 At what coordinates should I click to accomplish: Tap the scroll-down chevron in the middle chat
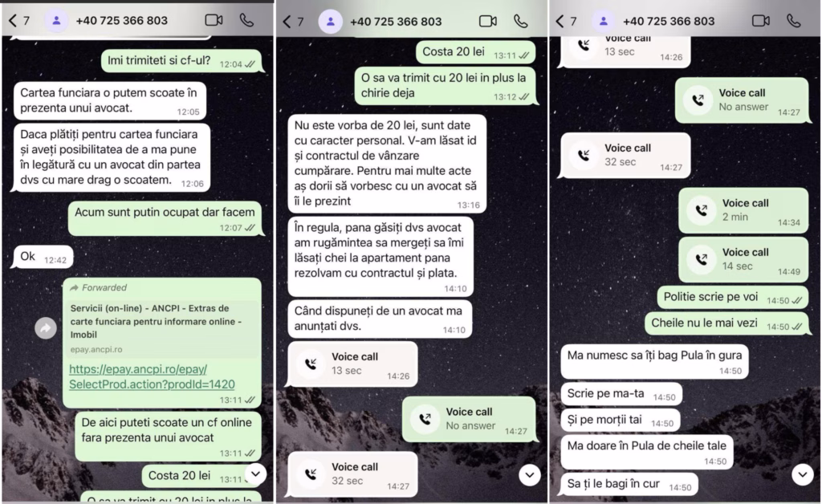530,475
